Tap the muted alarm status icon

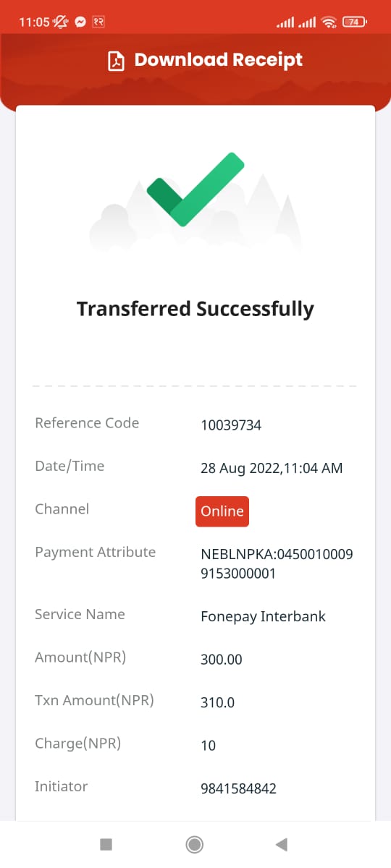62,22
